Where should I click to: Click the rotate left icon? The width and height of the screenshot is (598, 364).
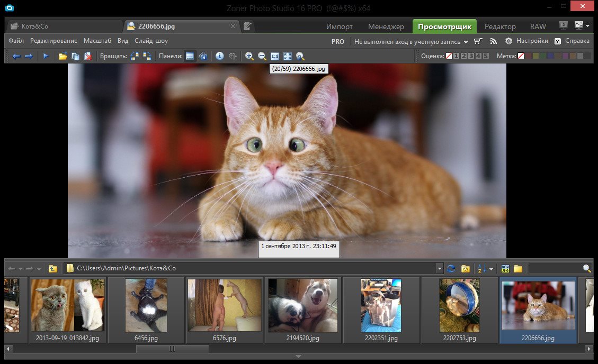135,56
